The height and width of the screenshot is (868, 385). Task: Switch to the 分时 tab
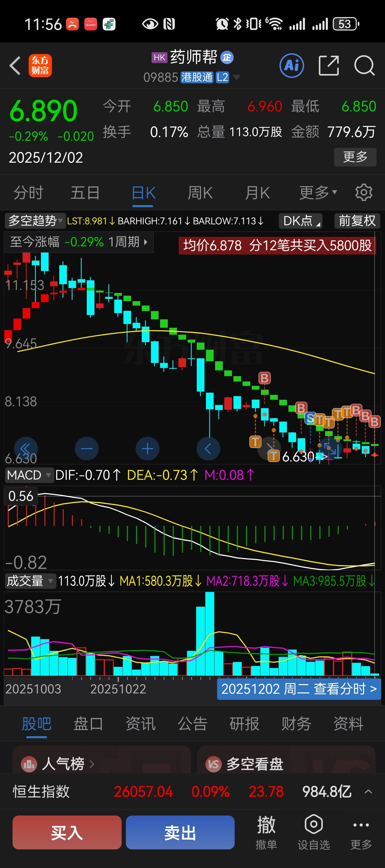(28, 192)
